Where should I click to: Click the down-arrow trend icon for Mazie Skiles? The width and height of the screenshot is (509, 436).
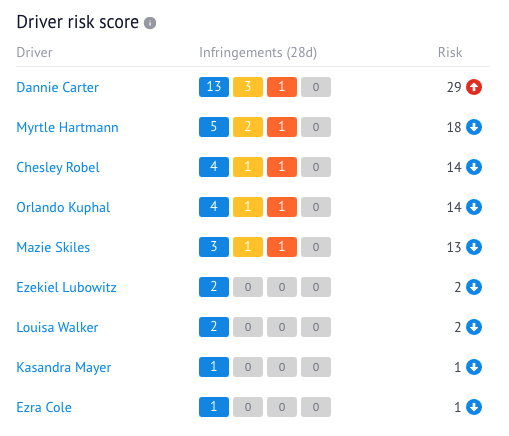tap(474, 247)
